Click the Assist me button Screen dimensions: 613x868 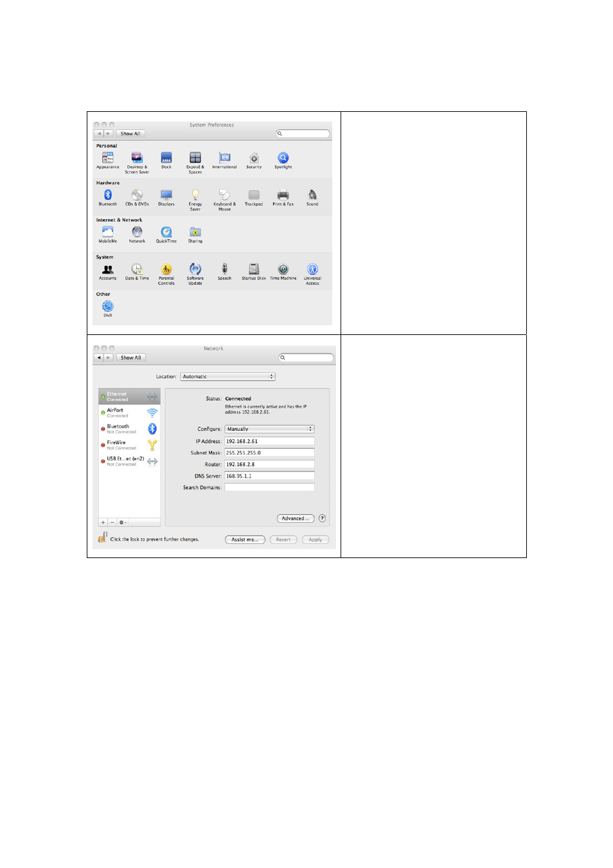pos(245,539)
